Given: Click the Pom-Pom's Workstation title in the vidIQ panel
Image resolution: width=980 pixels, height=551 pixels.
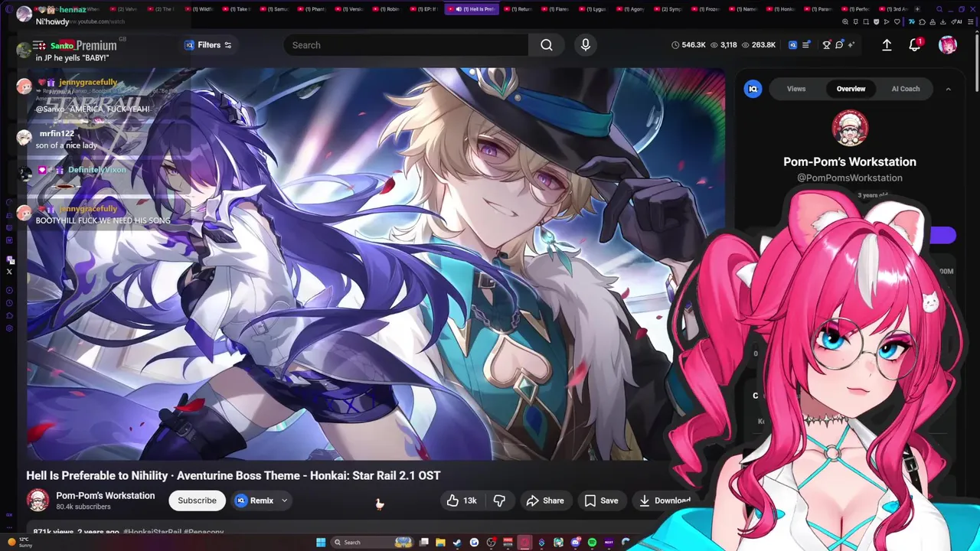Looking at the screenshot, I should pyautogui.click(x=850, y=161).
